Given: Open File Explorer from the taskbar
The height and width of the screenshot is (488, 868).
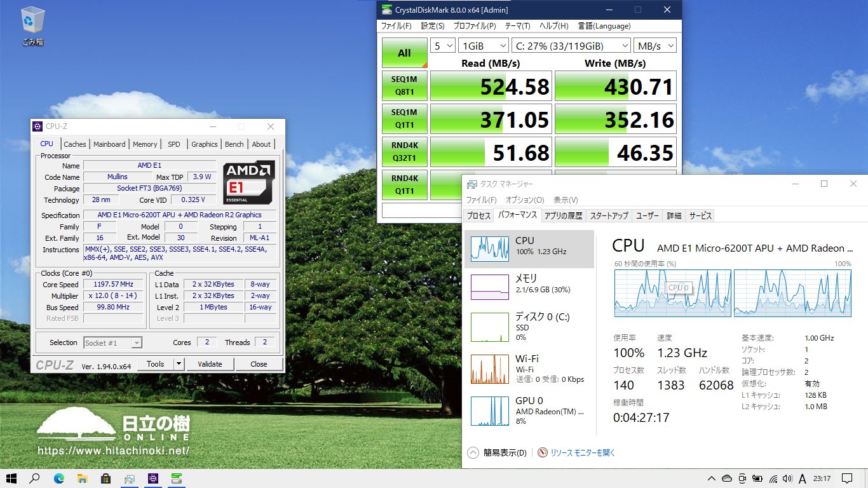Looking at the screenshot, I should 82,478.
